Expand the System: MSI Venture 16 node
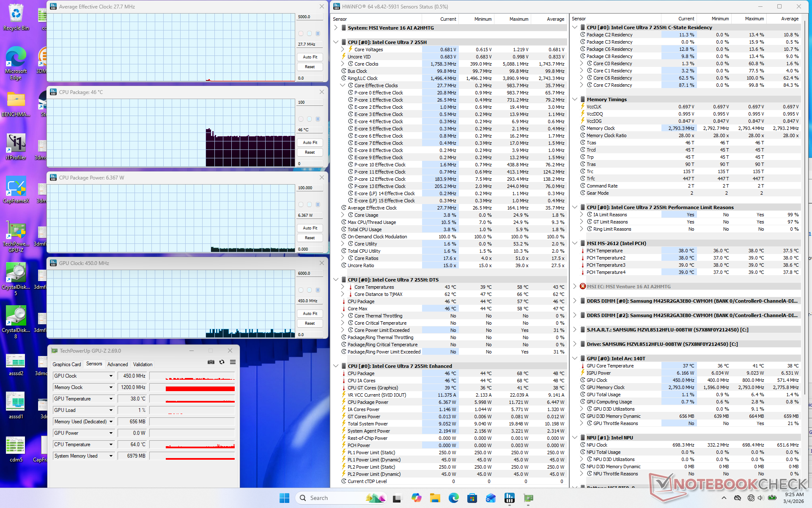The image size is (812, 508). [x=336, y=28]
